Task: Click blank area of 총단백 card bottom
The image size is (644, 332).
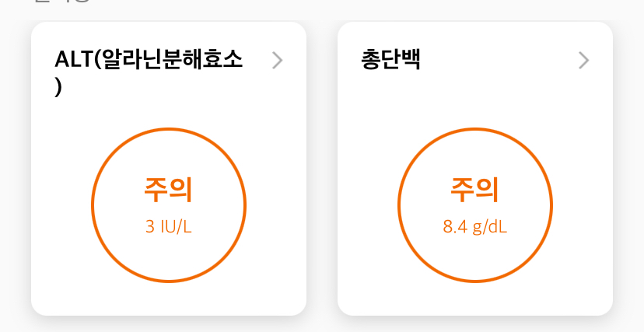Action: 475,299
